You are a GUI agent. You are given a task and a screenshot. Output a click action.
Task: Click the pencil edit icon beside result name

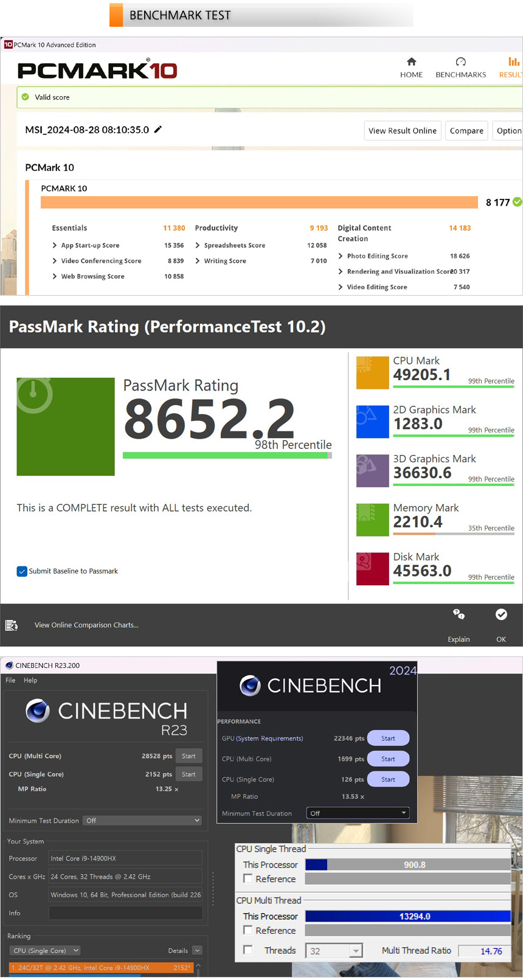[x=158, y=130]
